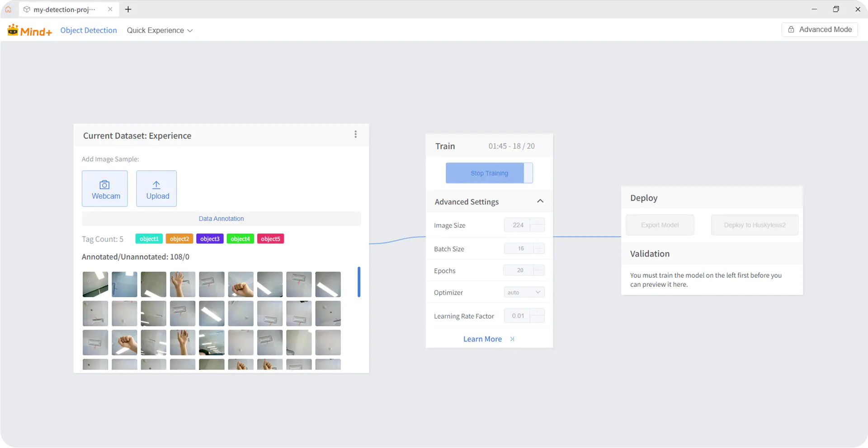Image resolution: width=868 pixels, height=448 pixels.
Task: Click the first image thumbnail in dataset
Action: pyautogui.click(x=95, y=284)
